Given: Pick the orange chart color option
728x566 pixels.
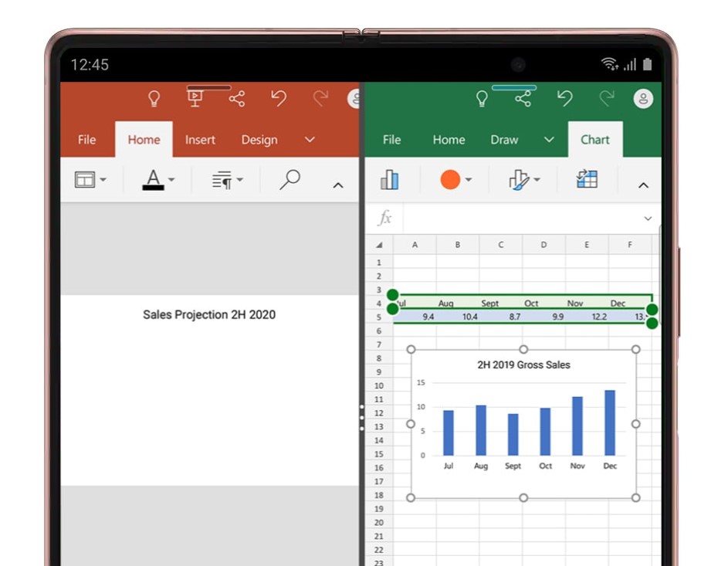Looking at the screenshot, I should 450,179.
